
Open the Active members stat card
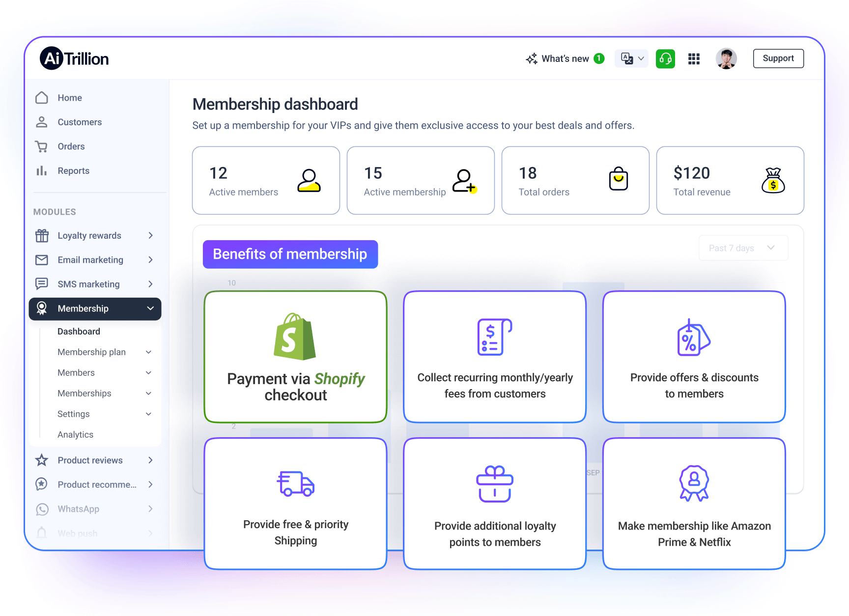(266, 180)
